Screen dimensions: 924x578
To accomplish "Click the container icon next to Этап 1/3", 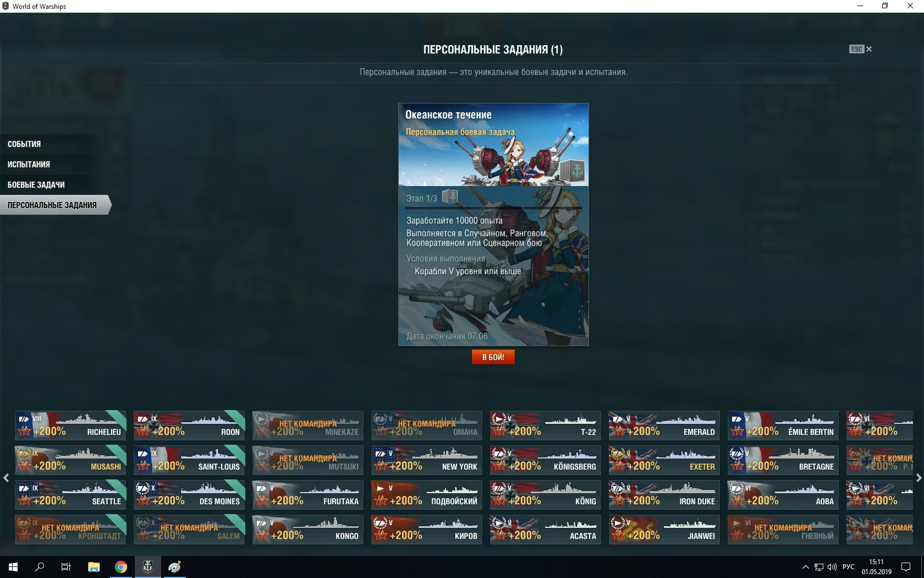I will 449,197.
